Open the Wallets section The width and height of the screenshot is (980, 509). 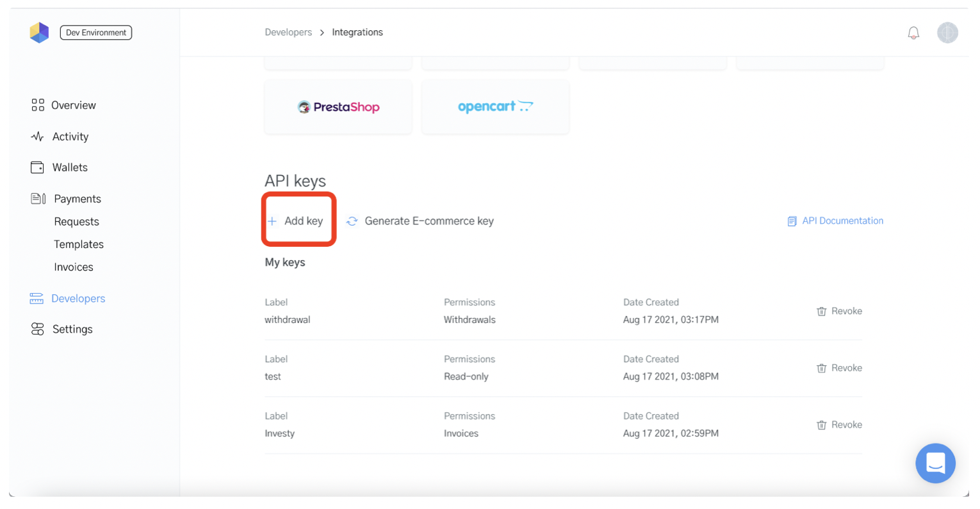70,167
